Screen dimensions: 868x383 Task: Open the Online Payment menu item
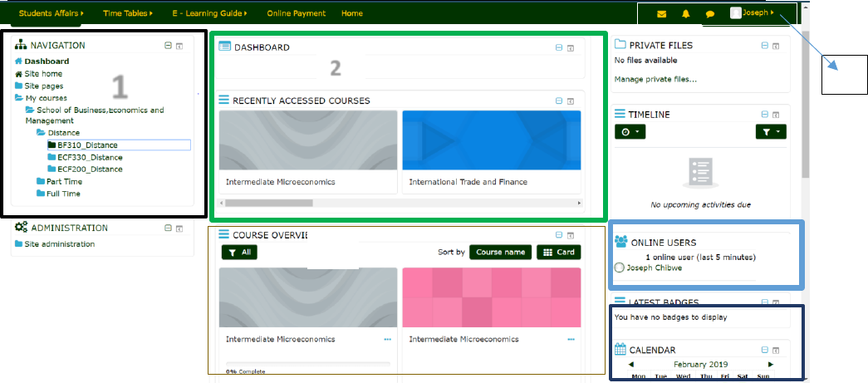(x=296, y=14)
